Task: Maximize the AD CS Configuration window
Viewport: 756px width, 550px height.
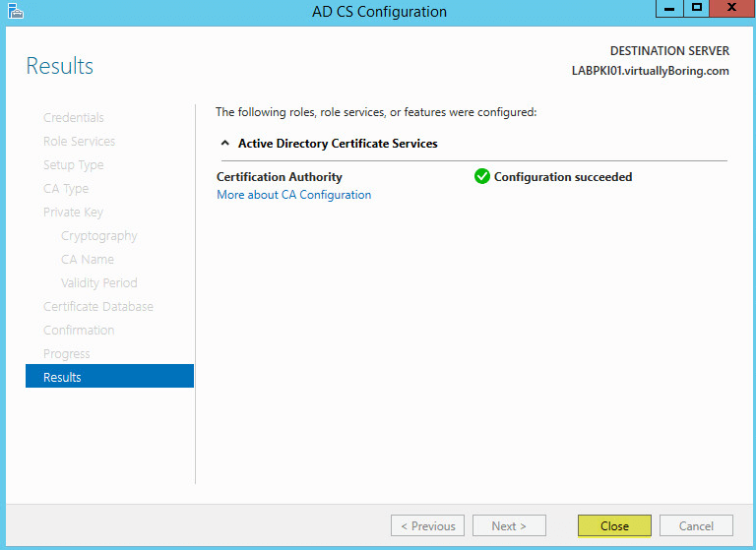Action: pyautogui.click(x=697, y=8)
